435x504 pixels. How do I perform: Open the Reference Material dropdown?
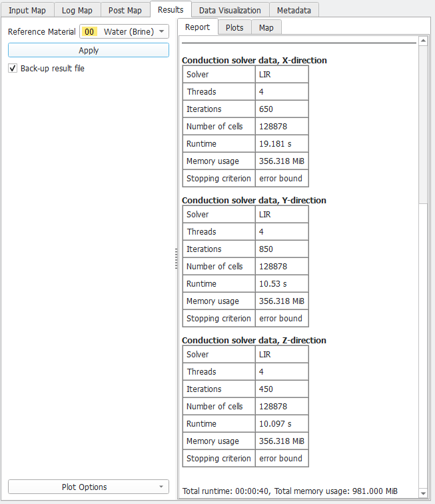(x=124, y=31)
